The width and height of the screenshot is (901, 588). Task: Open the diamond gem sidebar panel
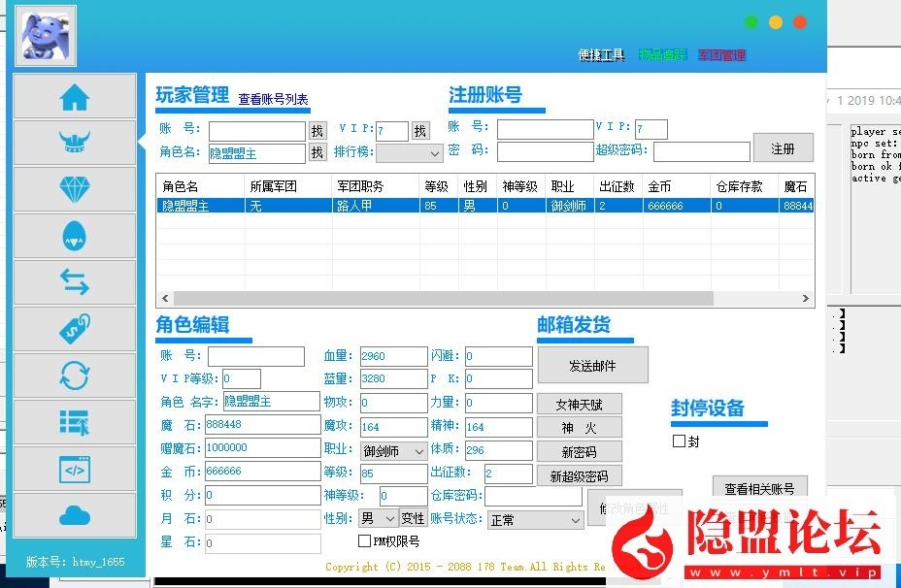(75, 188)
